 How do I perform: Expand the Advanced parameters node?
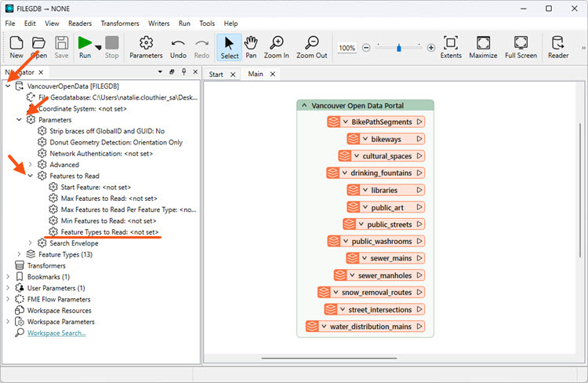point(31,165)
